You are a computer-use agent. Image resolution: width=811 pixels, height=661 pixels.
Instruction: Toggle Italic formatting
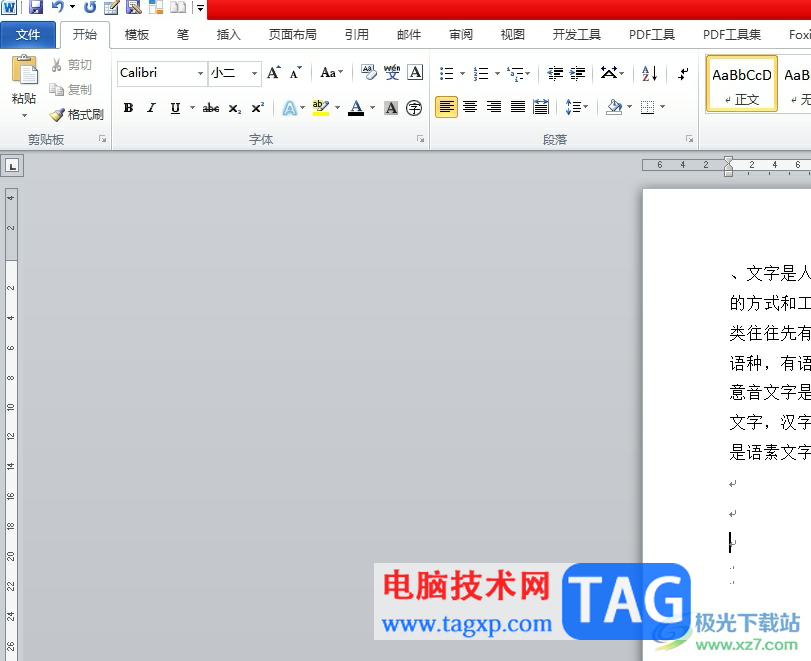pos(152,108)
